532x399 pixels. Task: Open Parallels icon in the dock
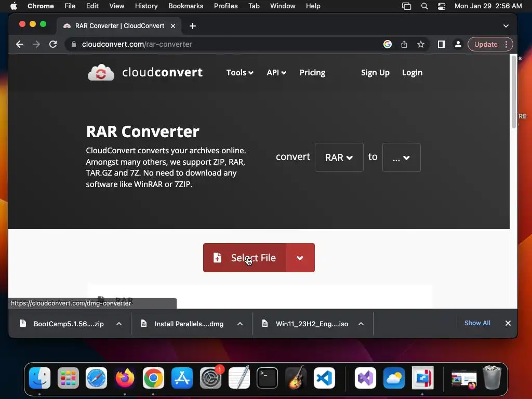click(422, 378)
